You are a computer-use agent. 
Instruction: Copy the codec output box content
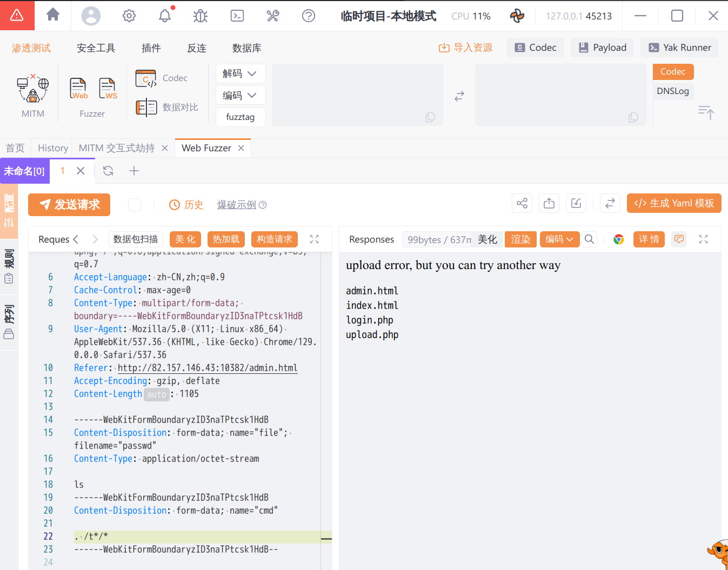coord(633,117)
